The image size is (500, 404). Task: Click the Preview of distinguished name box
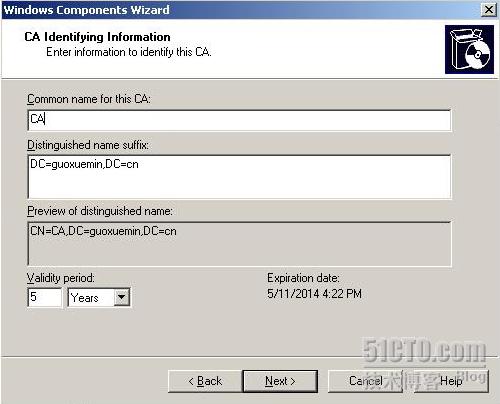[239, 244]
